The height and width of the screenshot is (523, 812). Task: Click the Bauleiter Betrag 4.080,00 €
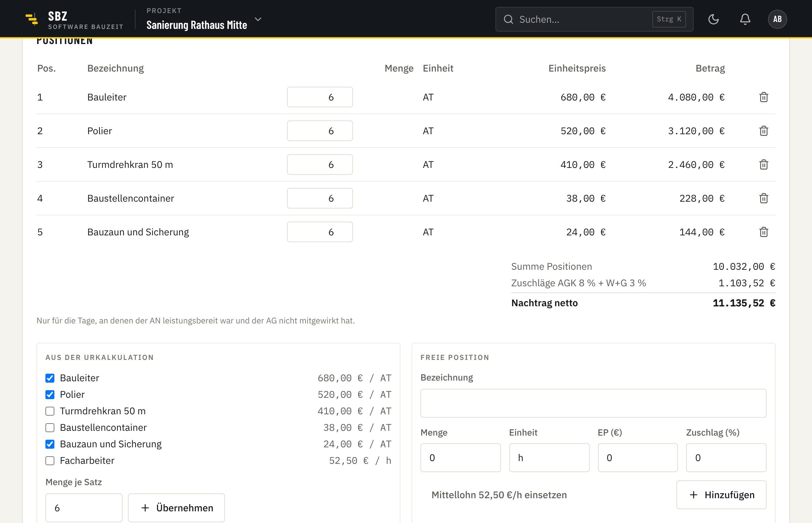point(696,97)
